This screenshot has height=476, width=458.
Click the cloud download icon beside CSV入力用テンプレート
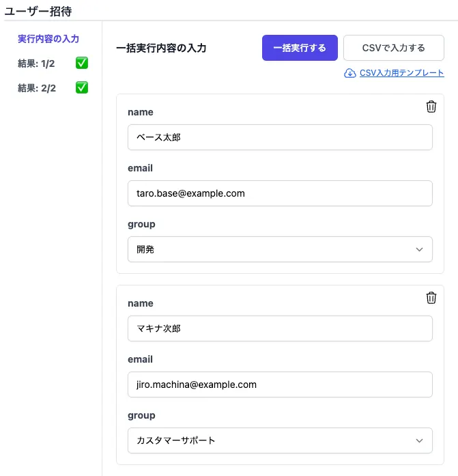coord(349,73)
